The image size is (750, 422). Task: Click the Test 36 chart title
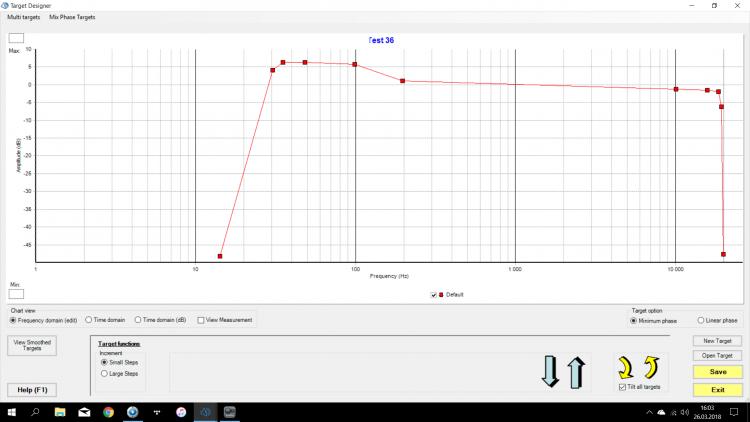tap(381, 40)
